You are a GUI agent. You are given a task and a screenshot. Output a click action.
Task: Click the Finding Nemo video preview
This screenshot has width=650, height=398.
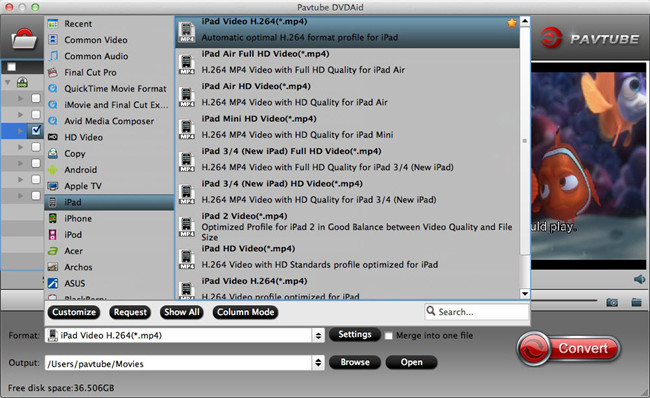point(589,166)
